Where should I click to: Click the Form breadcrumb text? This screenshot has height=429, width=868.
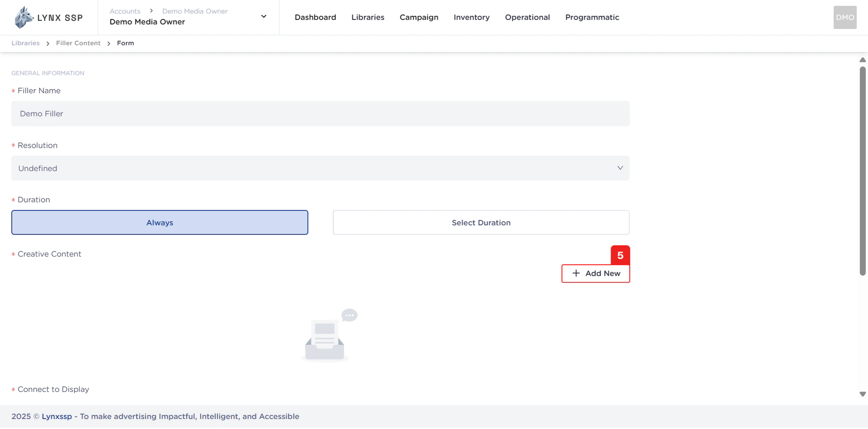click(125, 43)
